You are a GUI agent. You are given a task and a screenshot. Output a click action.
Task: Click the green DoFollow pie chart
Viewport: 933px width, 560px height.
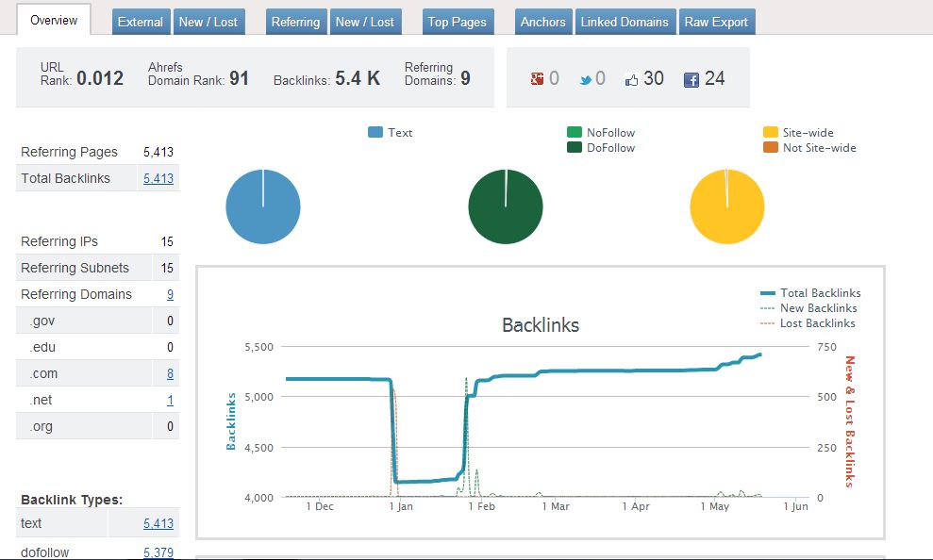pyautogui.click(x=506, y=206)
